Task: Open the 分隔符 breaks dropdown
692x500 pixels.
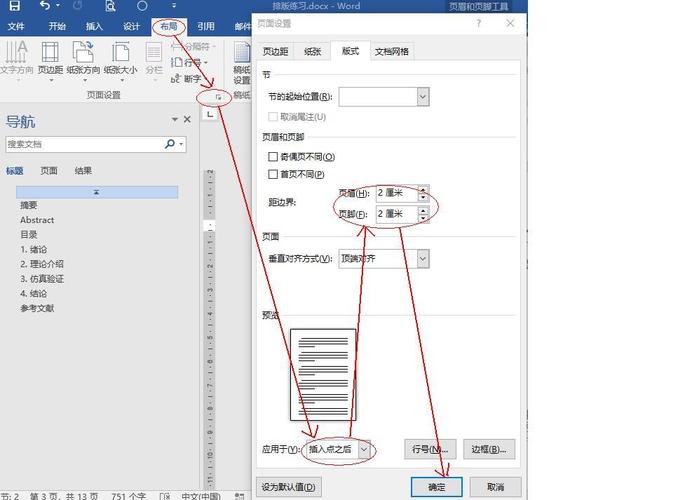Action: click(193, 46)
